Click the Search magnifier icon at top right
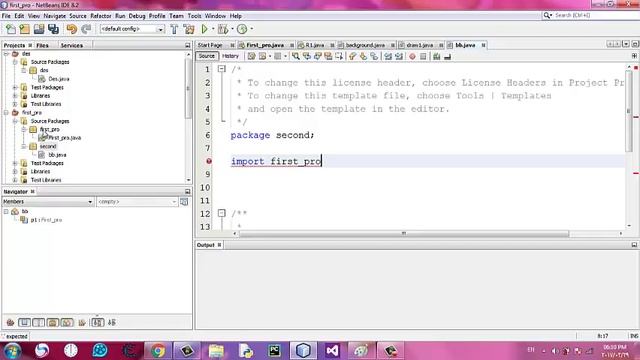Viewport: 640px width, 360px height. [547, 15]
